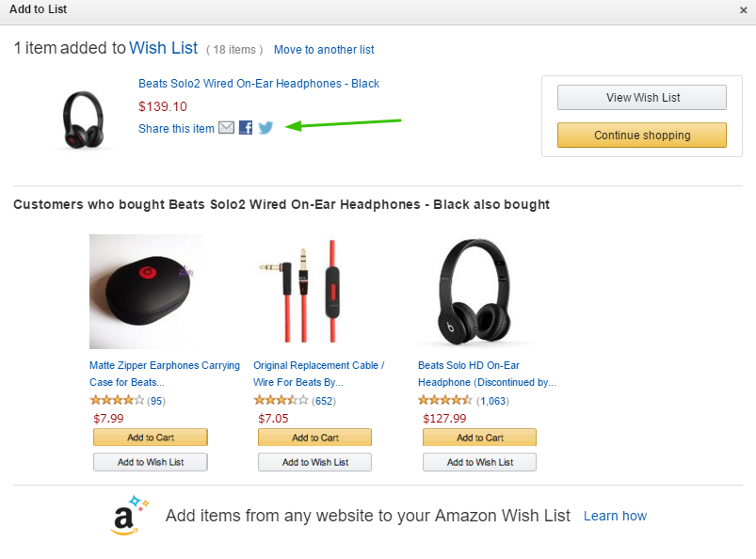Share this item on Twitter
This screenshot has height=559, width=756.
pyautogui.click(x=265, y=128)
